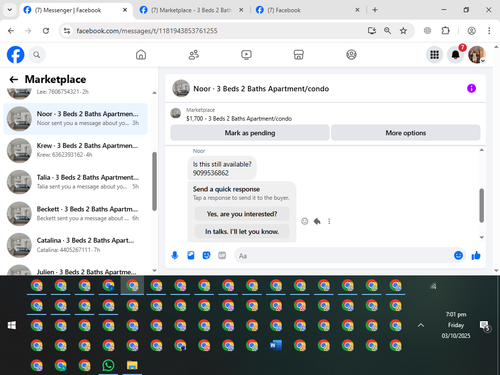Open File Explorer from the taskbar
The height and width of the screenshot is (375, 500).
coord(132,366)
